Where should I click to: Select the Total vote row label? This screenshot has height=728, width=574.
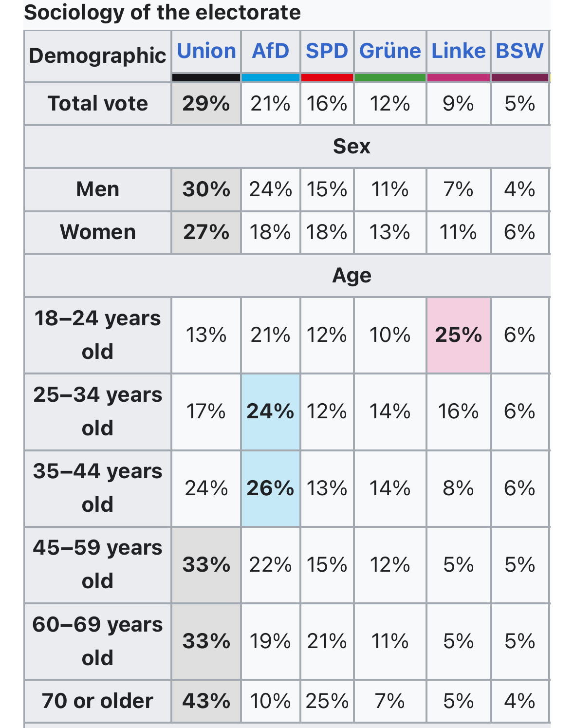(97, 104)
